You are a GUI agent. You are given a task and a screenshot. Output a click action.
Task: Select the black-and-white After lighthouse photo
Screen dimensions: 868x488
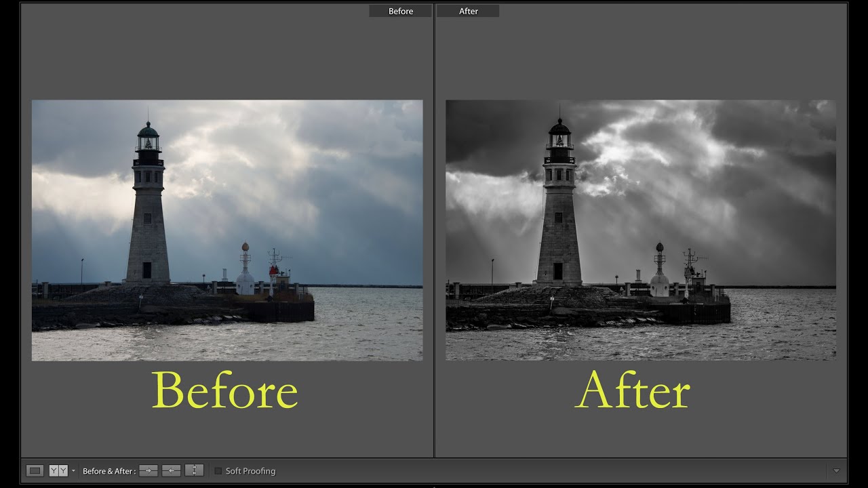click(x=641, y=230)
